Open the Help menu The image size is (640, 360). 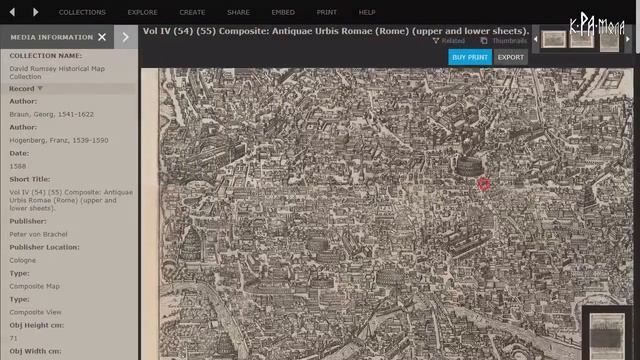[x=367, y=12]
